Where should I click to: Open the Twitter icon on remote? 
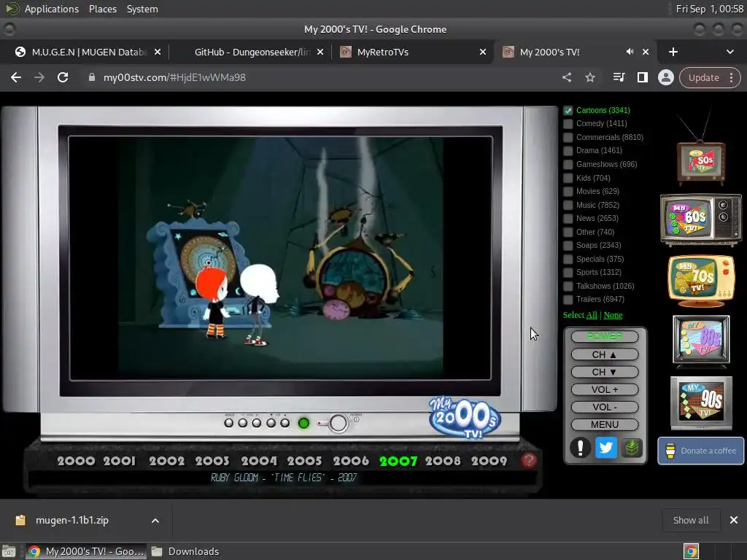point(606,448)
